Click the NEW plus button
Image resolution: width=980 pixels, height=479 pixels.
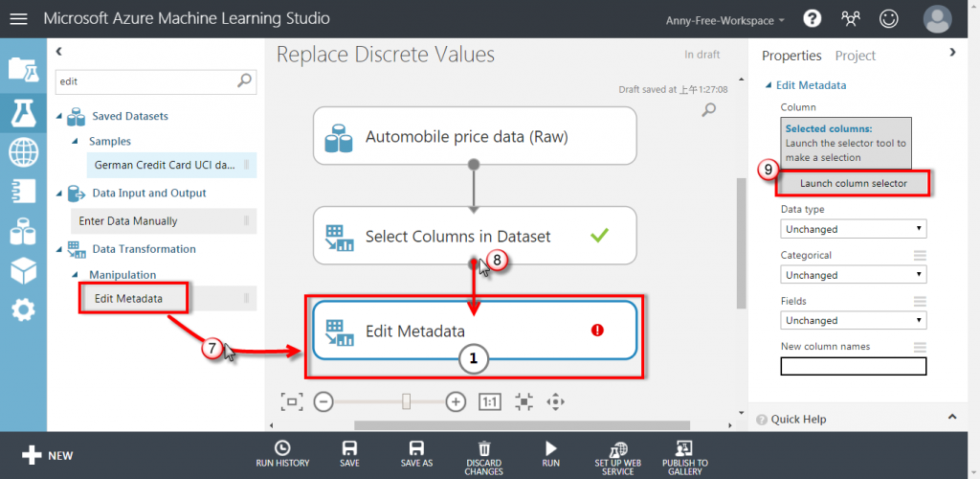point(48,455)
